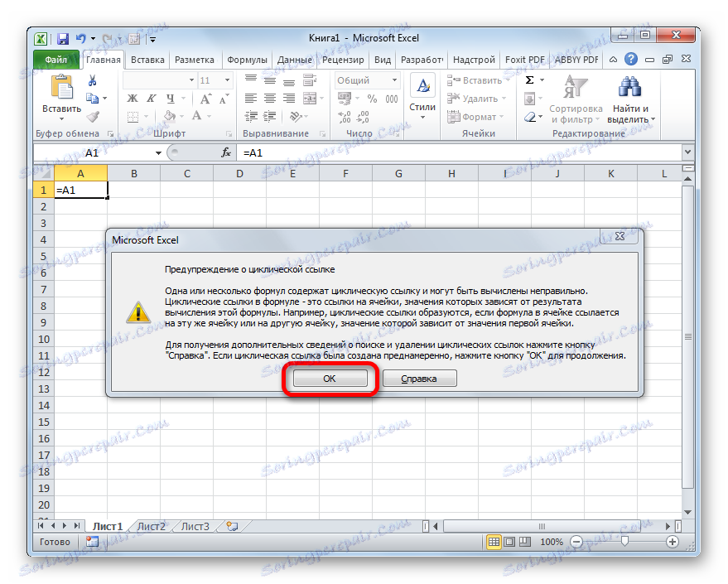Viewport: 728px width, 584px height.
Task: Switch to the Данные tab
Action: click(x=295, y=60)
